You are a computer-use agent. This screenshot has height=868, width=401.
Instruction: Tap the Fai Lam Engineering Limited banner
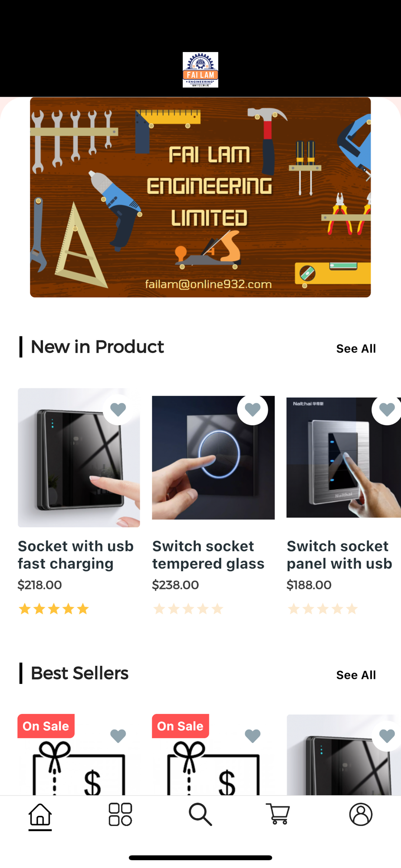point(200,197)
